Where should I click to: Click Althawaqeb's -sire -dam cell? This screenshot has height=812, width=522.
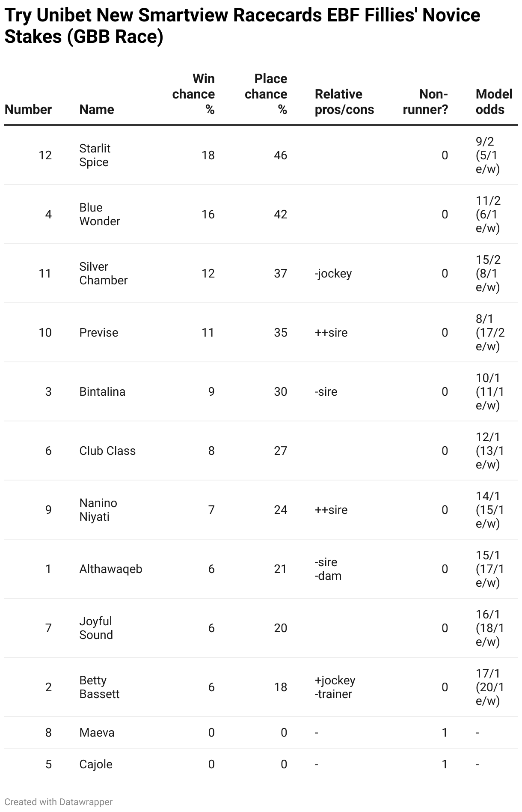pos(328,569)
